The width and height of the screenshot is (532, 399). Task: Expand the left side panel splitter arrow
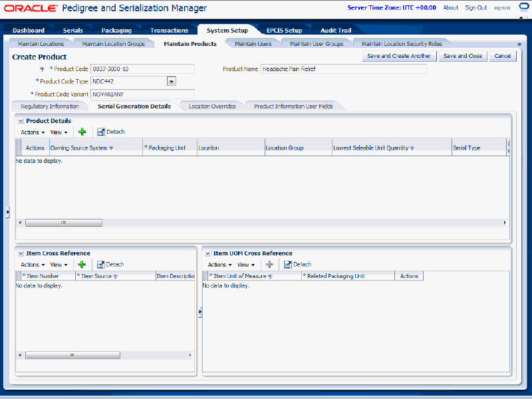pos(7,212)
